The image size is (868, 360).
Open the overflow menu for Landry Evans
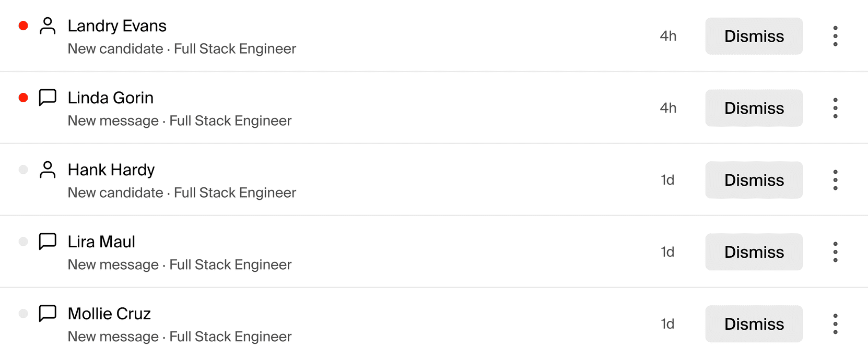tap(835, 36)
